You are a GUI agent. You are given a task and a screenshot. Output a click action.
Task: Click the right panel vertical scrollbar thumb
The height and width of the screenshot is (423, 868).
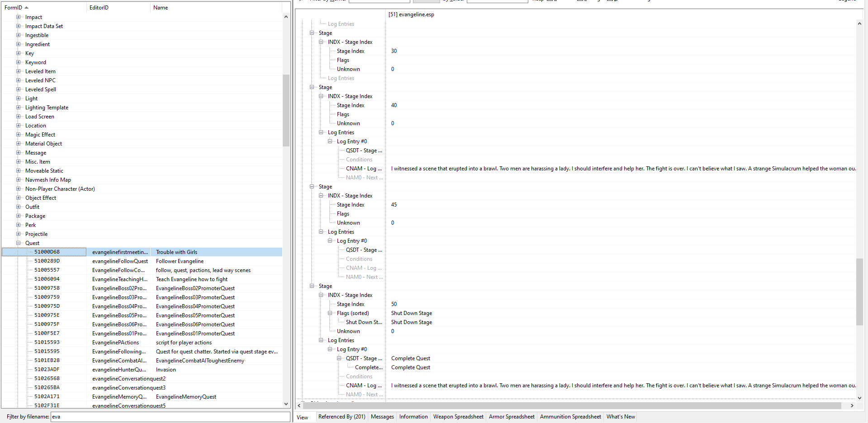[859, 292]
